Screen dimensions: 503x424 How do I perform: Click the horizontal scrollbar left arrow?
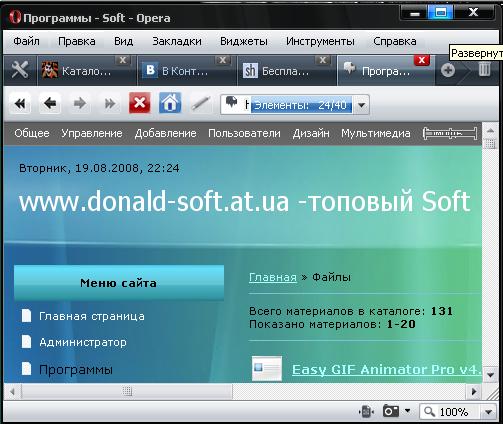click(12, 391)
